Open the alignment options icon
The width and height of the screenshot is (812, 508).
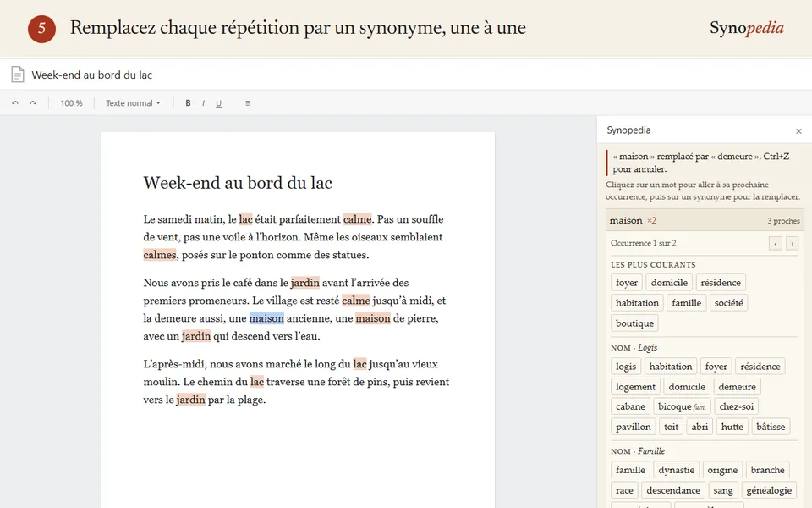click(248, 103)
